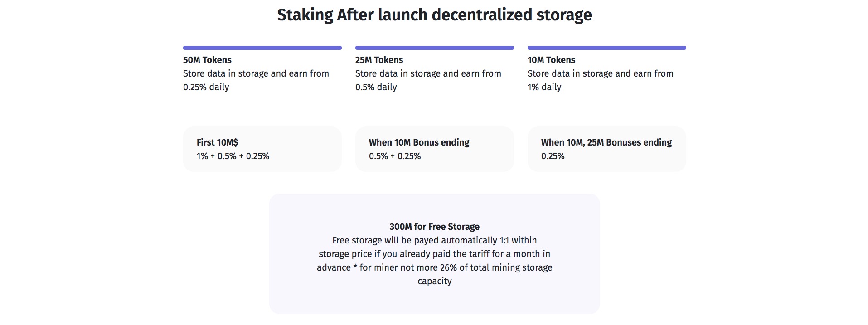868x325 pixels.
Task: Click the 'First 10M$' card title
Action: click(217, 142)
